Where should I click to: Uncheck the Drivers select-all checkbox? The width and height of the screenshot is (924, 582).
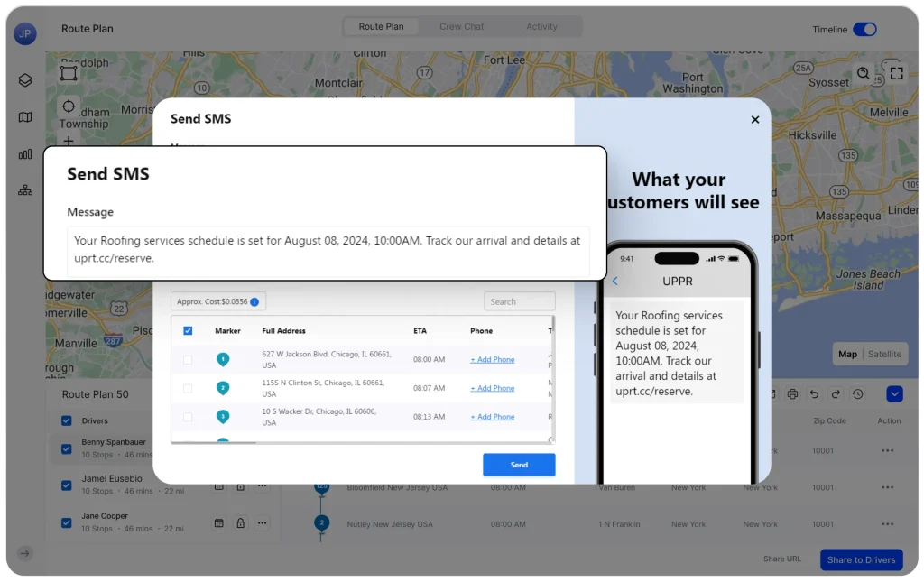click(x=67, y=420)
